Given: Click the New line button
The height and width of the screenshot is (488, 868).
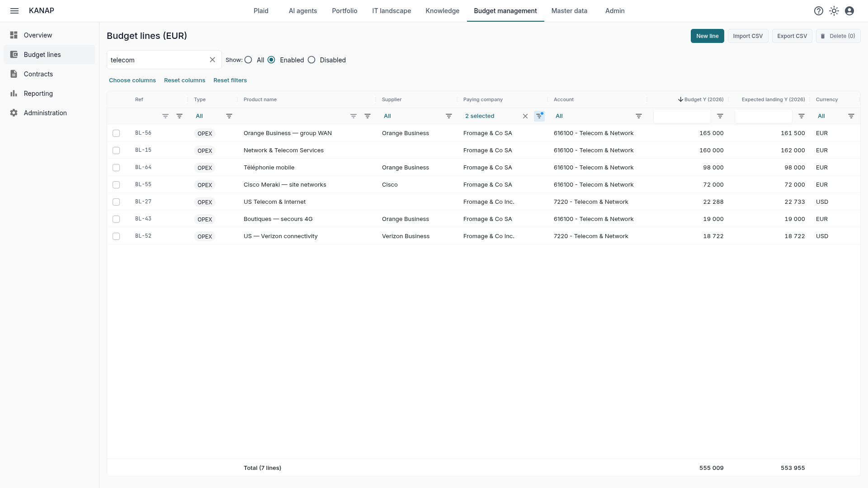Looking at the screenshot, I should (x=707, y=36).
